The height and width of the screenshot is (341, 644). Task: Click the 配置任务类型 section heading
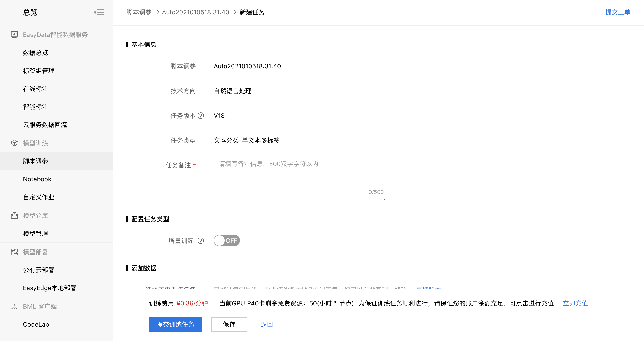click(150, 219)
